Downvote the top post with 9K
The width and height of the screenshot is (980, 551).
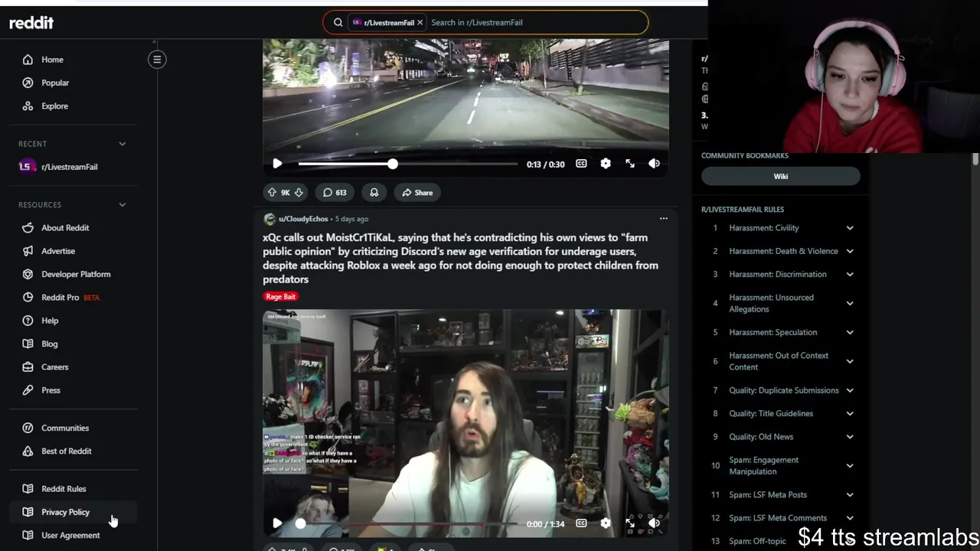pyautogui.click(x=299, y=193)
